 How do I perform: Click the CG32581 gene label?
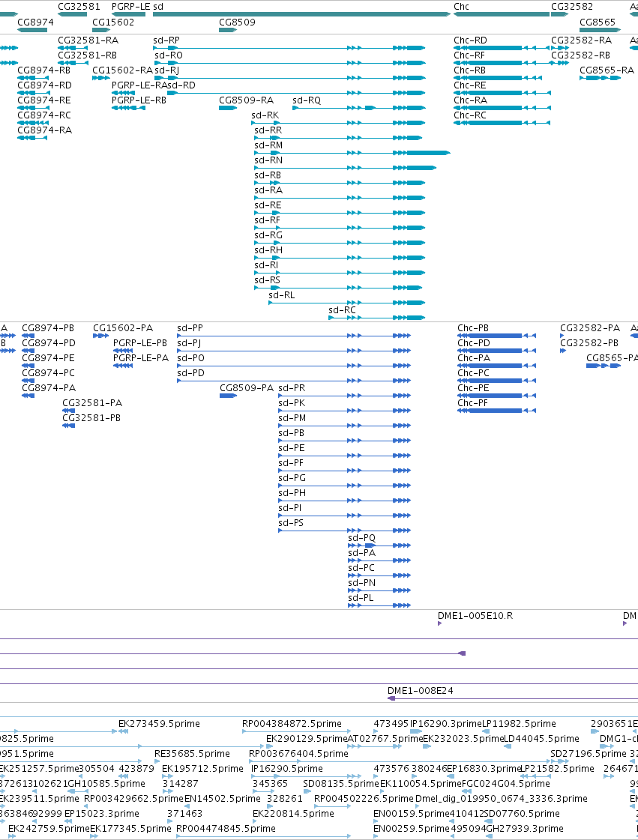click(x=79, y=7)
